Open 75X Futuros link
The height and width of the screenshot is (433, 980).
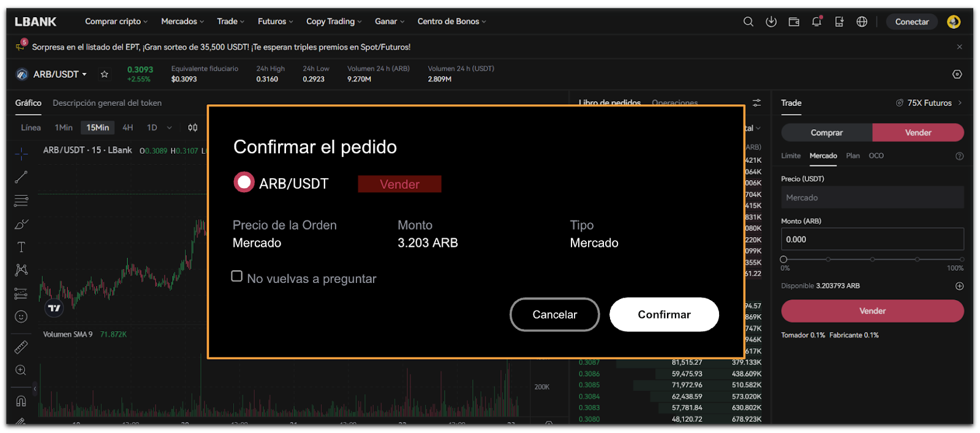tap(929, 103)
